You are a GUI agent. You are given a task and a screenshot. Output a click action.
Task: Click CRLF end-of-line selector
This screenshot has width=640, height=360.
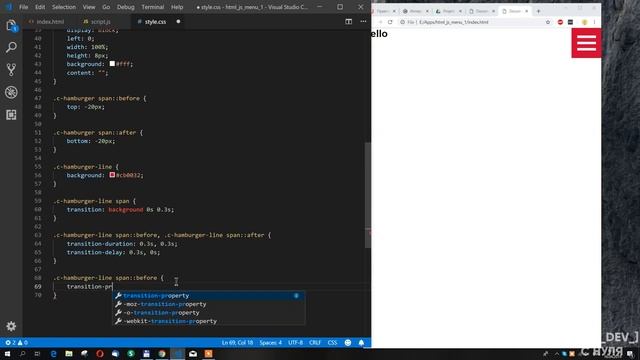(x=315, y=342)
